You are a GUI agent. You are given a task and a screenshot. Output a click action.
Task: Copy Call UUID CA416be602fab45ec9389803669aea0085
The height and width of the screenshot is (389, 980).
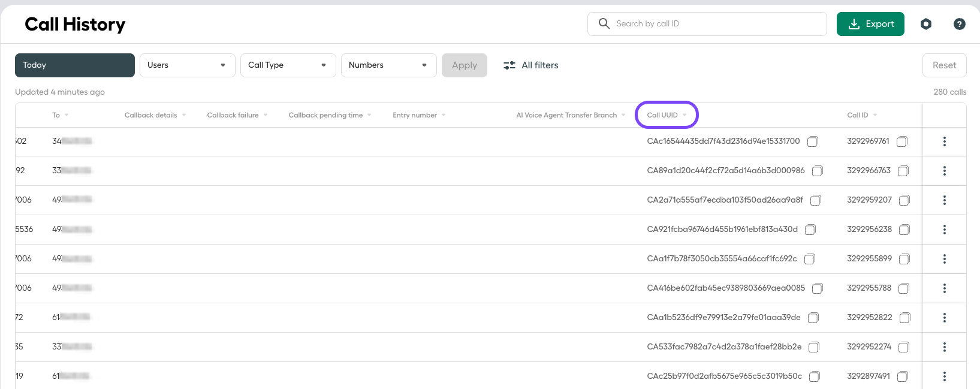click(x=818, y=289)
